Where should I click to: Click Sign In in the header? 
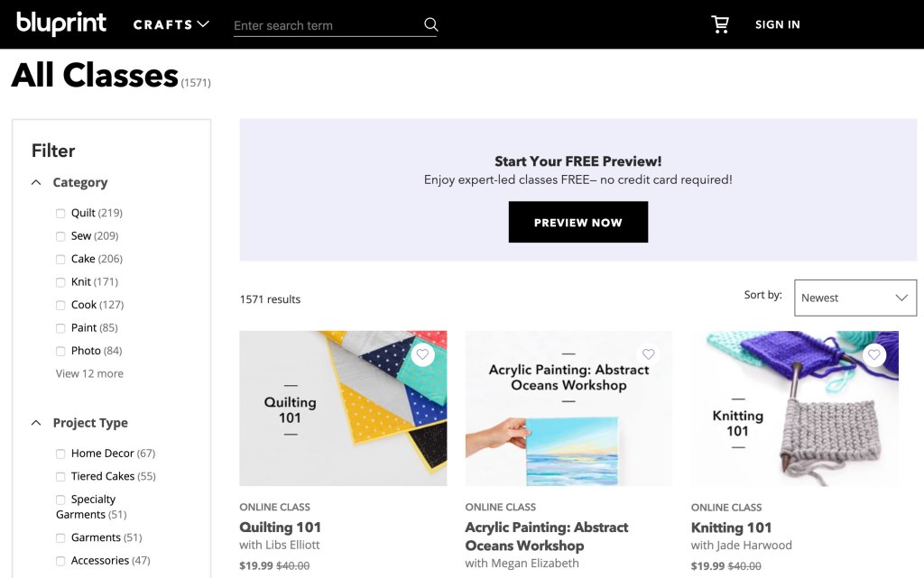pyautogui.click(x=777, y=24)
